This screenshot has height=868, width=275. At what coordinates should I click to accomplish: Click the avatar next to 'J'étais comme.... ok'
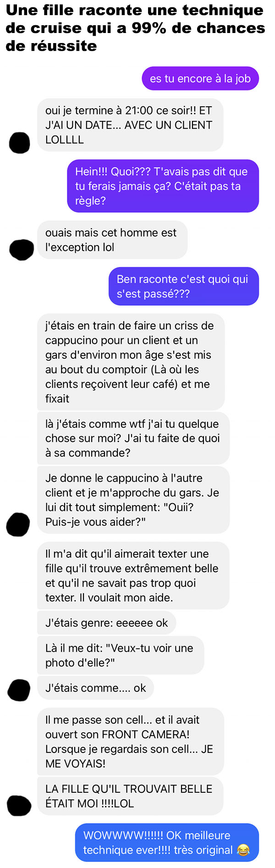pos(19,690)
